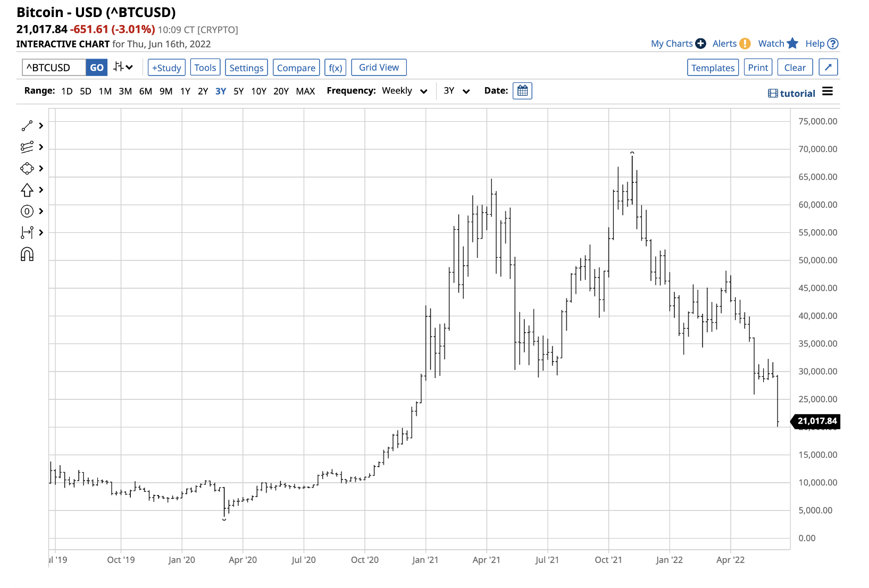869x588 pixels.
Task: Click the 21,017.84 current price label on axis
Action: point(816,421)
